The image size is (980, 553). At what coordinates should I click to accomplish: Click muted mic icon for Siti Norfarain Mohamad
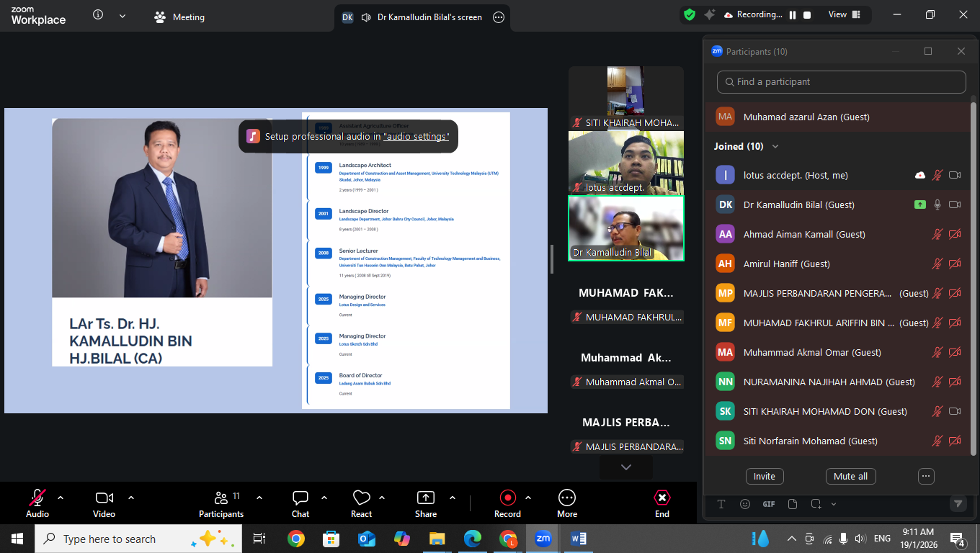pos(937,441)
